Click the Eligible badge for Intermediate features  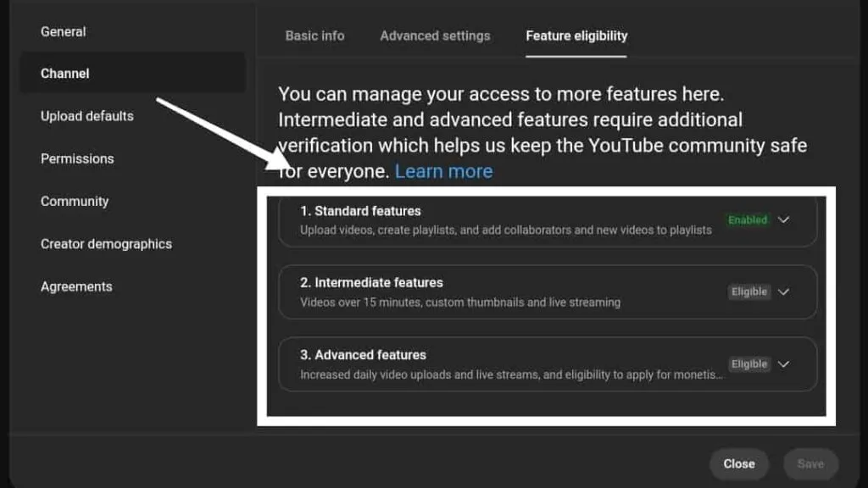click(749, 291)
